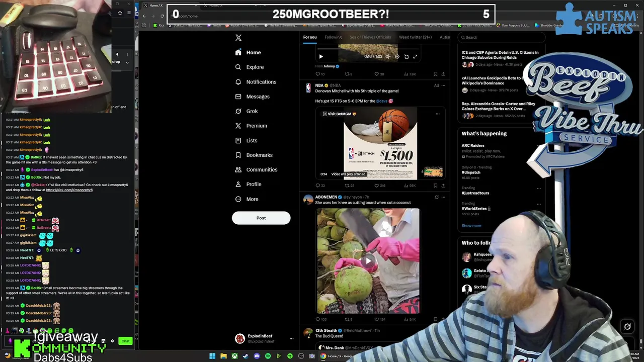Open Grok in X sidebar
Screen dimensions: 644x362
point(247,111)
